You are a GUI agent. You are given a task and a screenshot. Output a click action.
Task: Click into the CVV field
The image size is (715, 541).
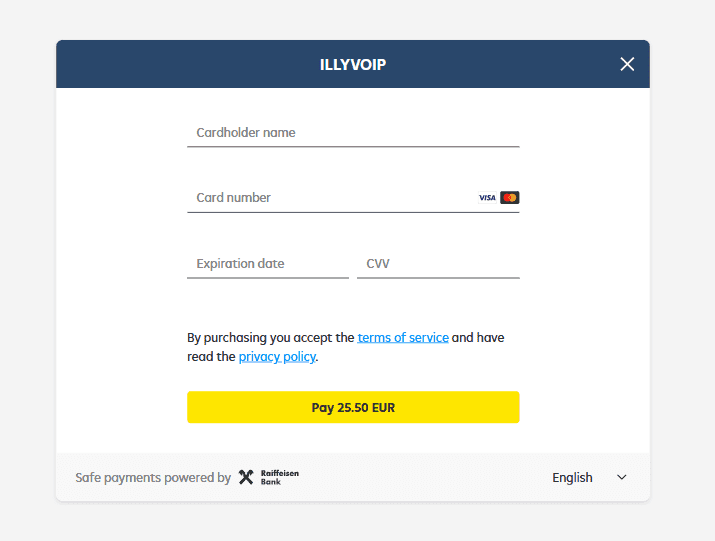click(x=438, y=264)
